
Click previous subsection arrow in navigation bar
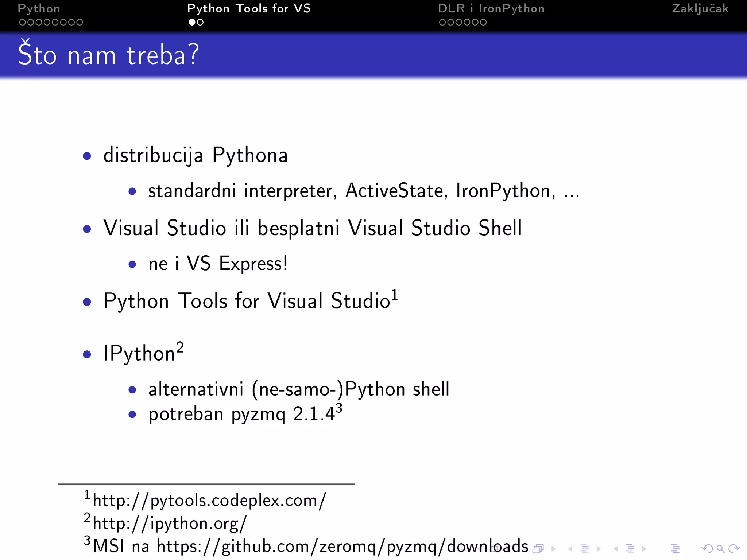click(x=570, y=548)
